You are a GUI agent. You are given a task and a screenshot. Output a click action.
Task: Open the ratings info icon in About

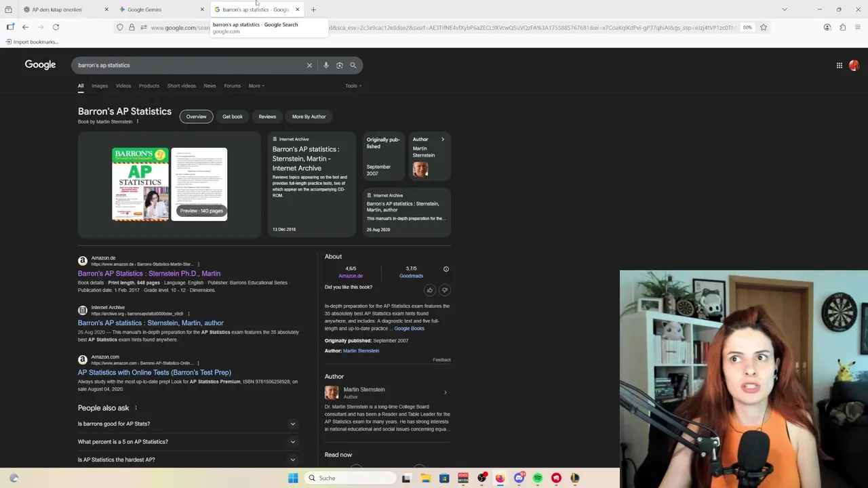pos(446,269)
